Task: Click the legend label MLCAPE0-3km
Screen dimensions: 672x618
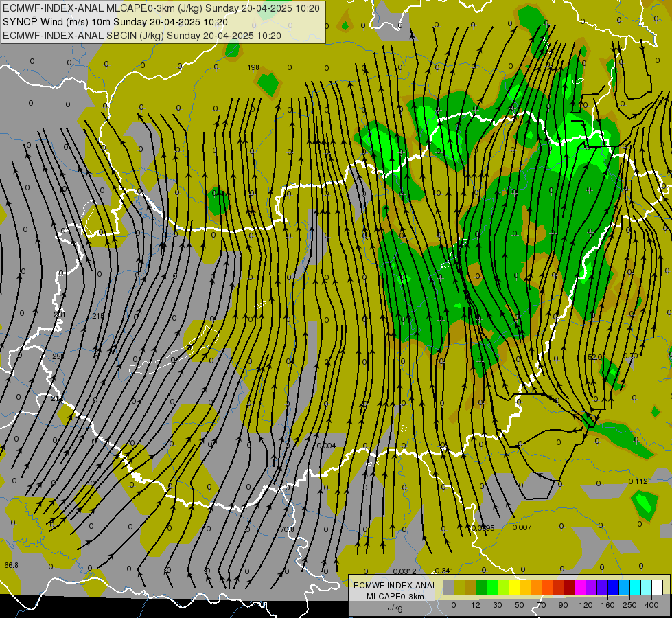Action: point(395,597)
